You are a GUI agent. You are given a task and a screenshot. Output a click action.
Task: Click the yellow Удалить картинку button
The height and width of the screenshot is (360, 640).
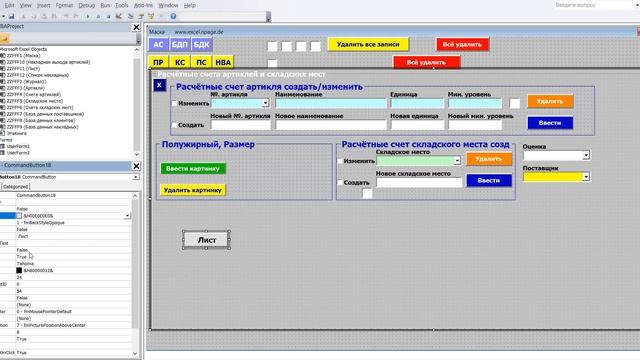pyautogui.click(x=193, y=190)
